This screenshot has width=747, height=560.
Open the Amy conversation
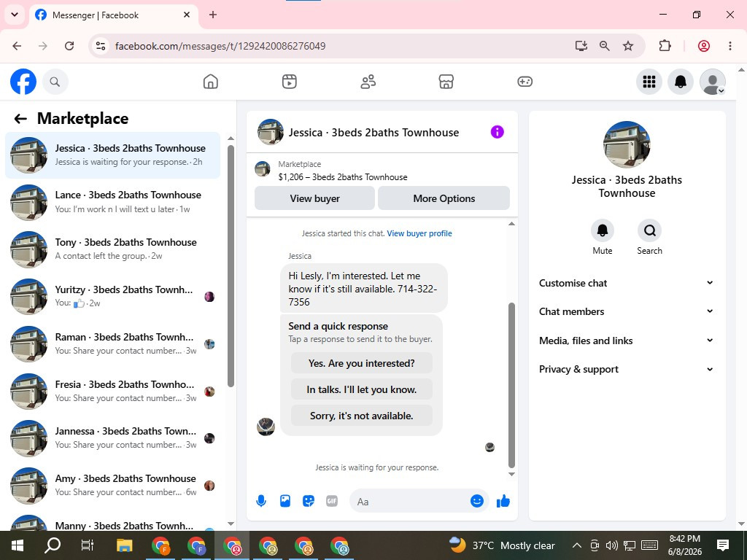tap(113, 486)
